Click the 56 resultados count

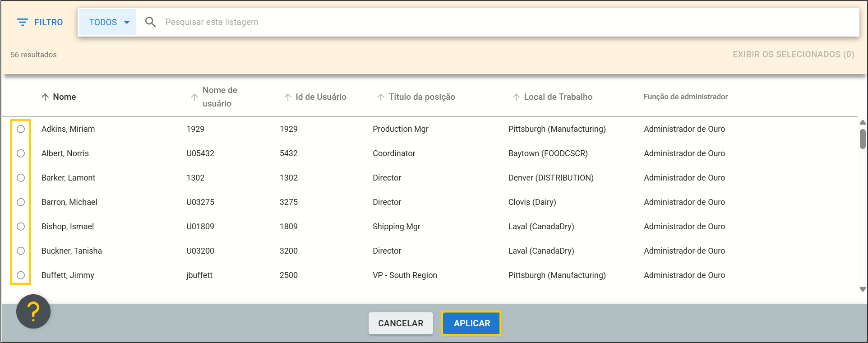click(x=34, y=55)
